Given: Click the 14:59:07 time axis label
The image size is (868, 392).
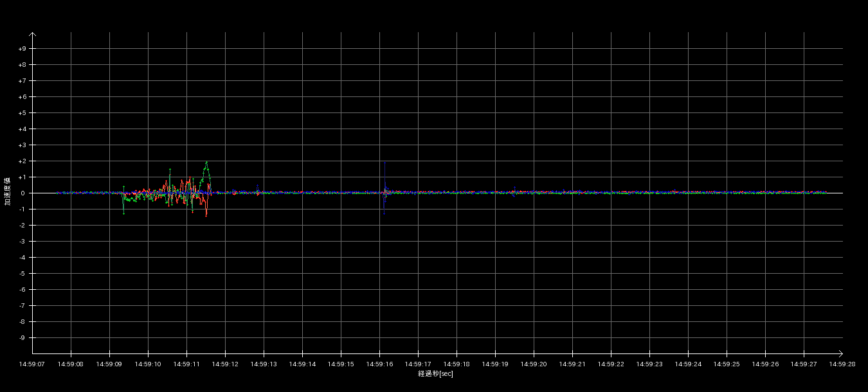Looking at the screenshot, I should click(32, 364).
